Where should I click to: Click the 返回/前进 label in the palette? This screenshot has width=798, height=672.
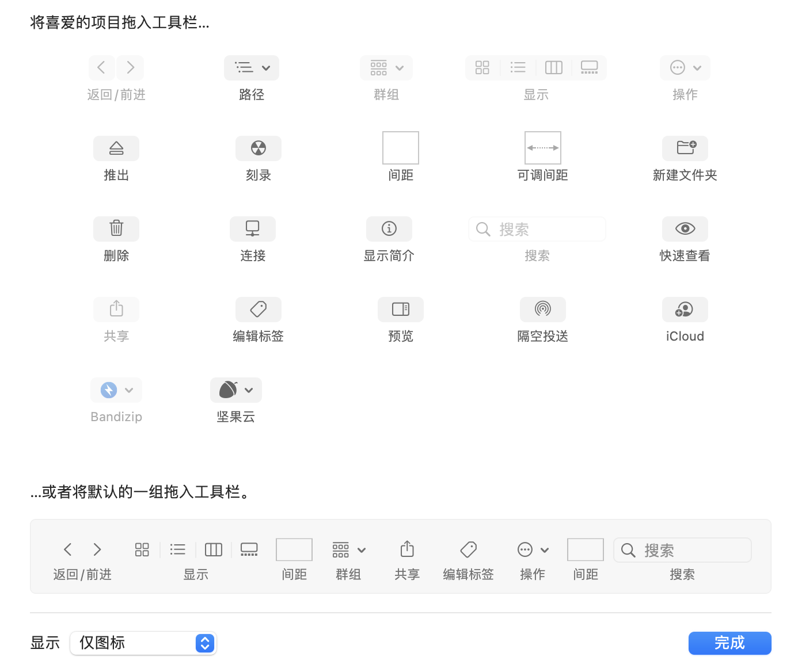pyautogui.click(x=116, y=94)
